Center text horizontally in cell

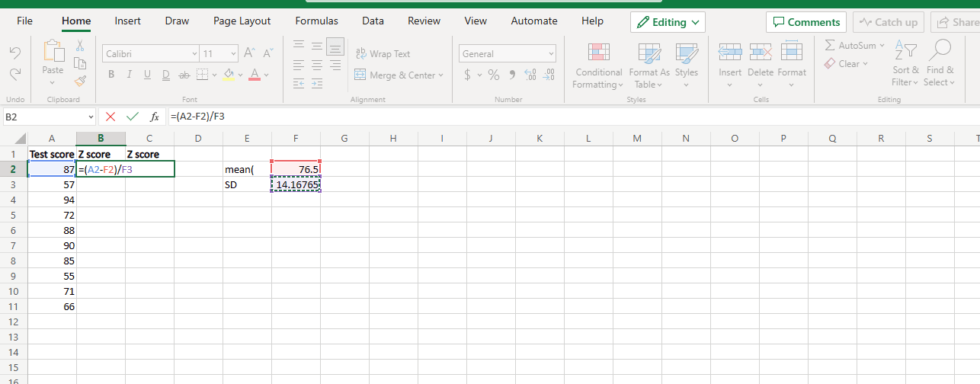(317, 66)
